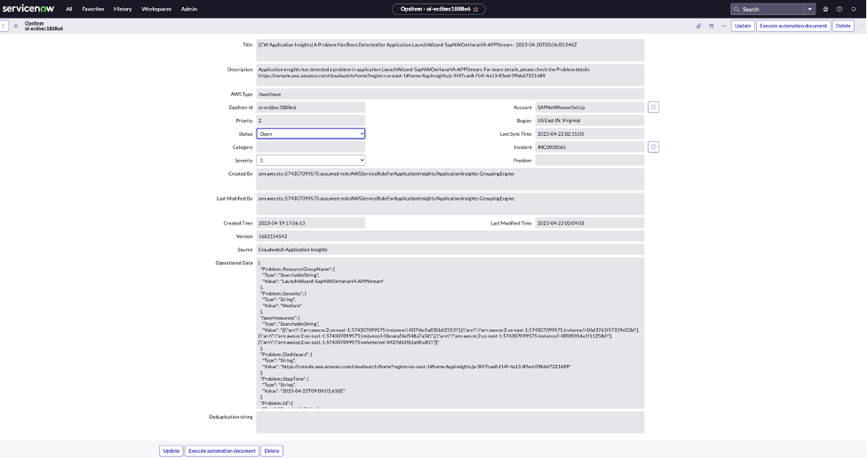The height and width of the screenshot is (458, 868).
Task: Click the Last Modified By field
Action: click(x=450, y=203)
